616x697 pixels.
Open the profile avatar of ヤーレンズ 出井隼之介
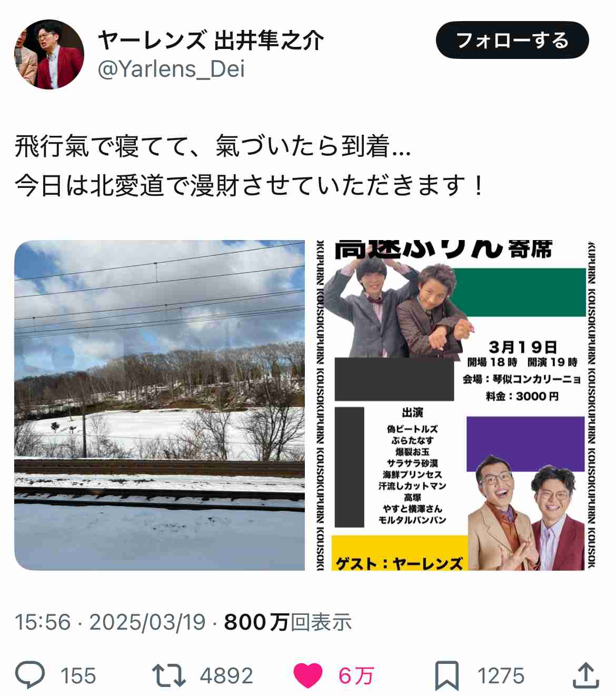tap(49, 55)
